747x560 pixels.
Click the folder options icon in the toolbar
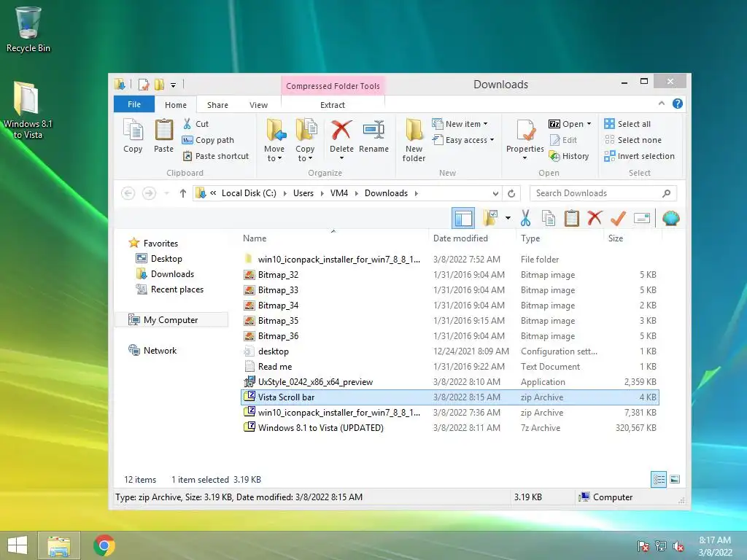(x=490, y=218)
